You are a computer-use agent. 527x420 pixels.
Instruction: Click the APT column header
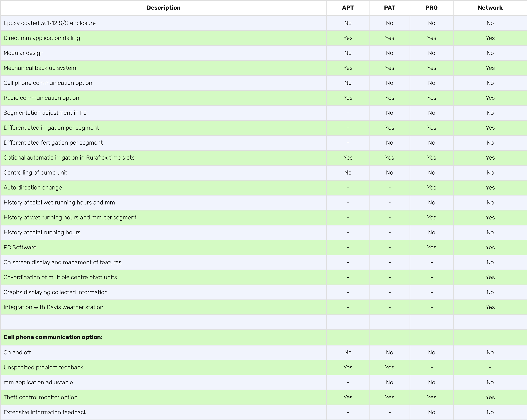pos(348,8)
